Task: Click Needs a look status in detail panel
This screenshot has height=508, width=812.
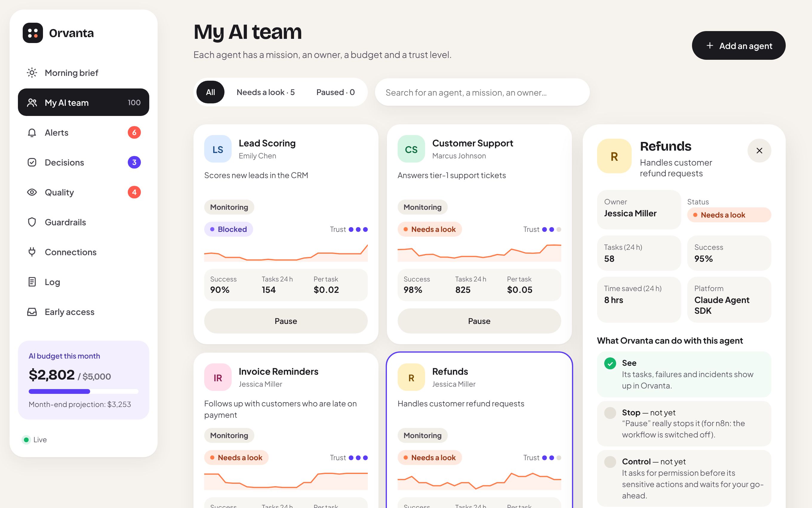Action: pos(729,215)
